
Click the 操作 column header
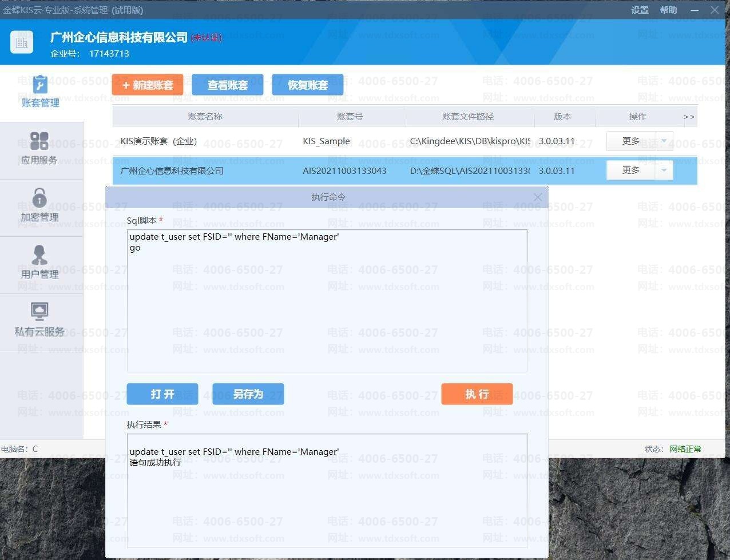(638, 116)
